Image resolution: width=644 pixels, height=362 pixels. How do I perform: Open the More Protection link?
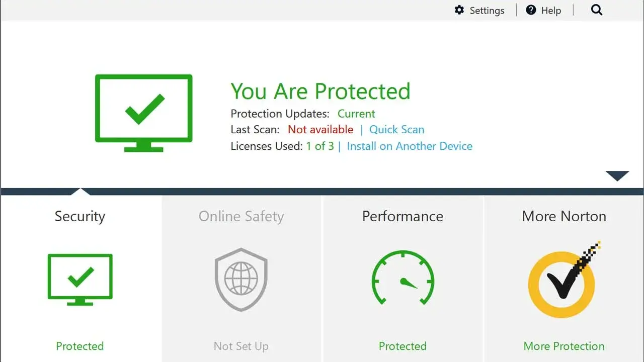(x=564, y=346)
